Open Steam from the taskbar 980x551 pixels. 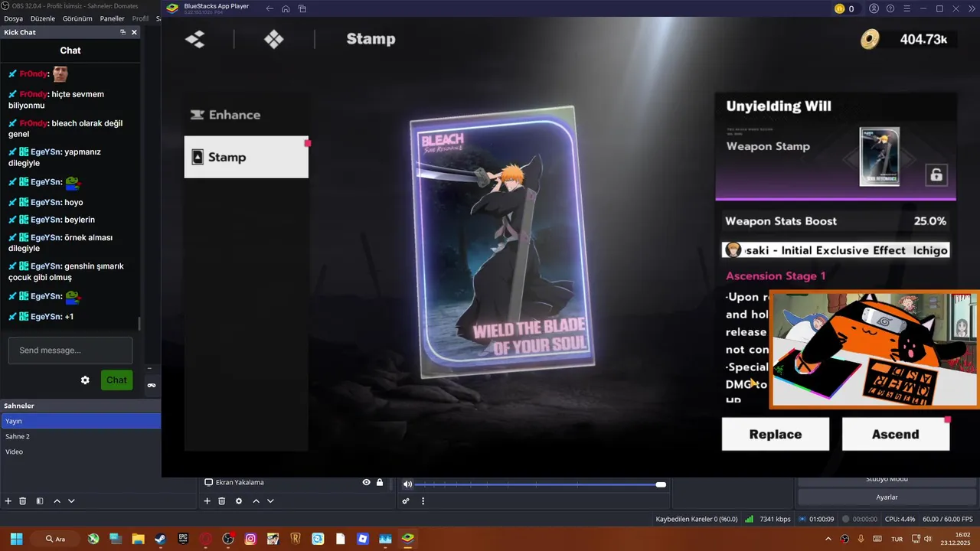tap(160, 539)
